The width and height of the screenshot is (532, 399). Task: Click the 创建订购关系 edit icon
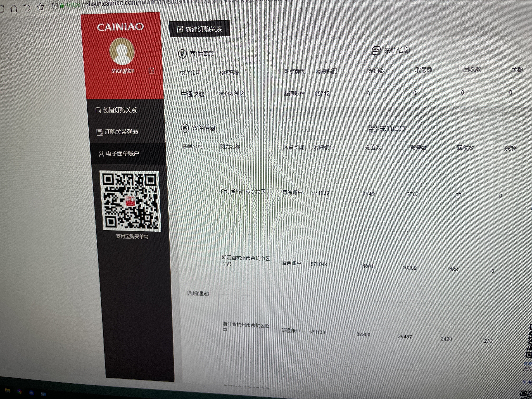pyautogui.click(x=98, y=110)
